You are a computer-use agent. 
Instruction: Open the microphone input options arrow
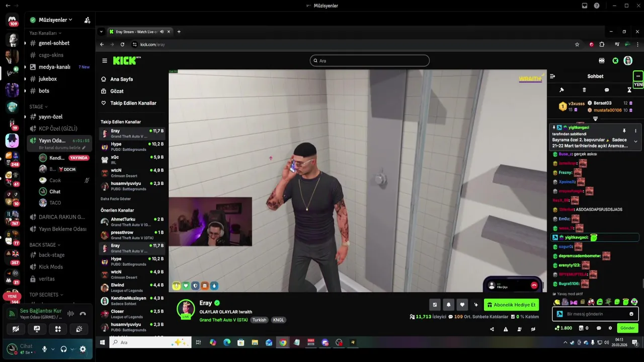pyautogui.click(x=52, y=349)
